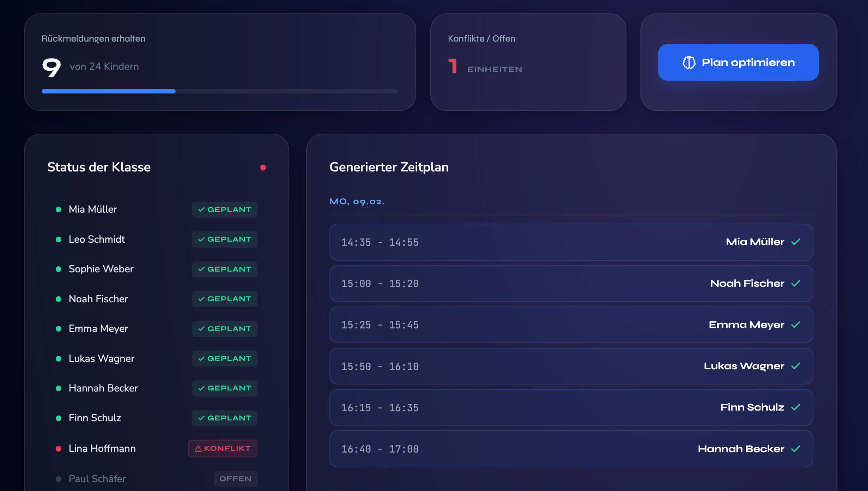Image resolution: width=868 pixels, height=491 pixels.
Task: Click the Geplant badge for Emma Meyer
Action: [x=225, y=329]
